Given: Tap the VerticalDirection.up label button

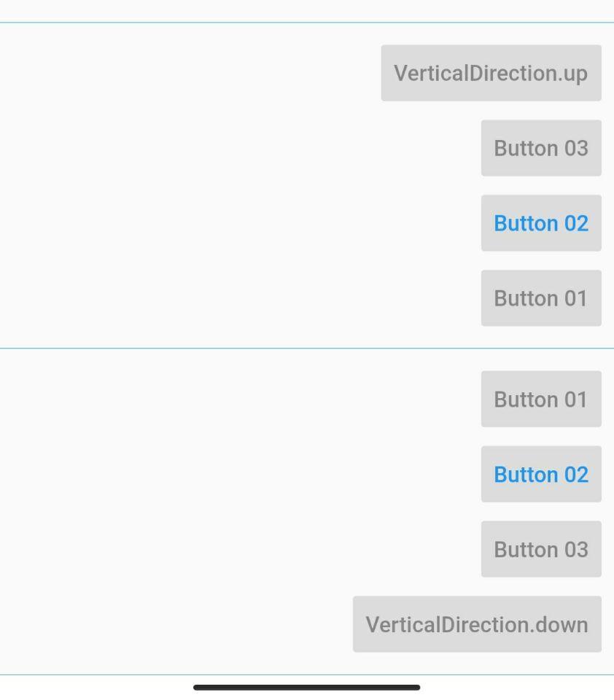Looking at the screenshot, I should click(x=491, y=73).
